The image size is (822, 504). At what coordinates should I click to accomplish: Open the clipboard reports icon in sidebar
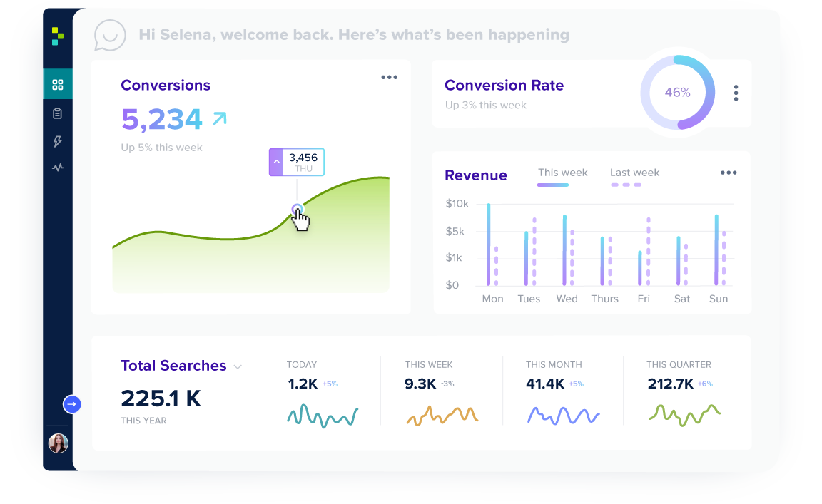tap(58, 113)
